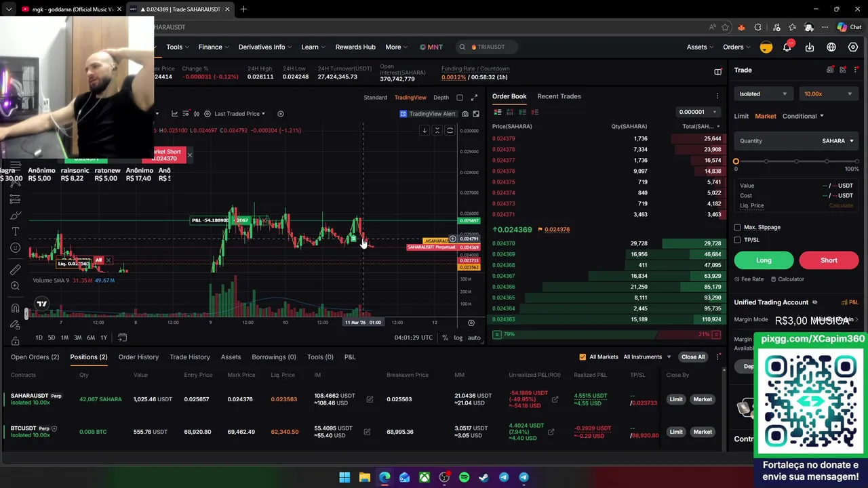Click Close All positions button
This screenshot has height=488, width=868.
coord(693,357)
